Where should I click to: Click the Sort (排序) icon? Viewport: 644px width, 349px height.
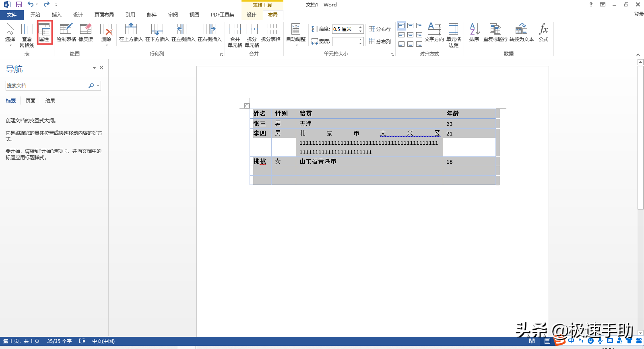tap(474, 33)
